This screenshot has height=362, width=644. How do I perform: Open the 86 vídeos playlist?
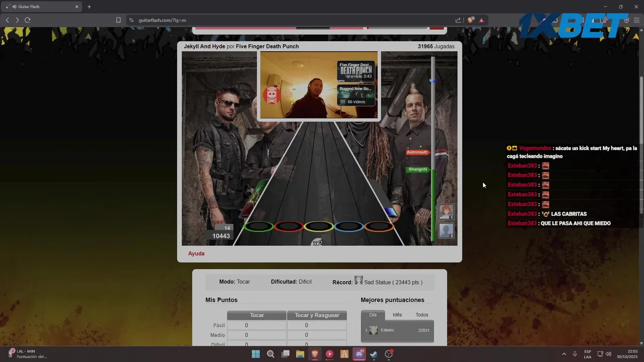pyautogui.click(x=356, y=102)
